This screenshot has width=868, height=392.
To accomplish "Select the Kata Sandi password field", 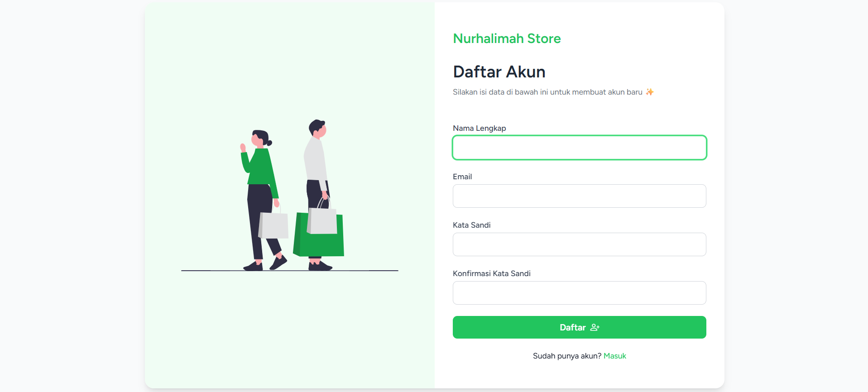I will point(580,244).
